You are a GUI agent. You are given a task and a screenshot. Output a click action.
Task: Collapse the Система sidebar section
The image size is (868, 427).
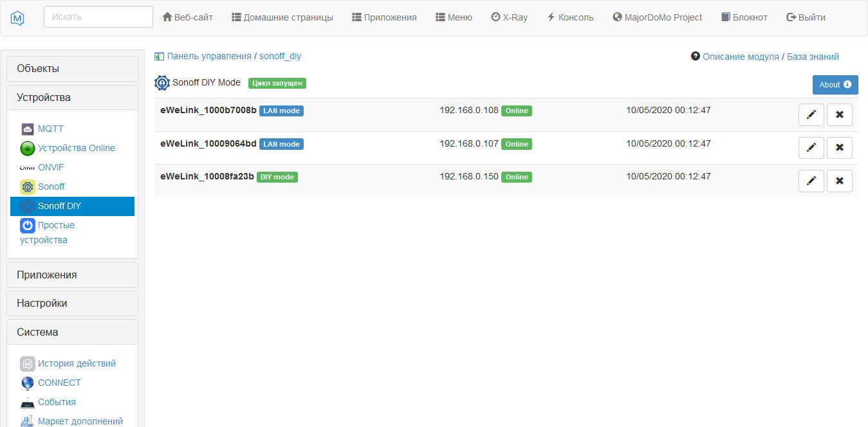click(x=72, y=332)
